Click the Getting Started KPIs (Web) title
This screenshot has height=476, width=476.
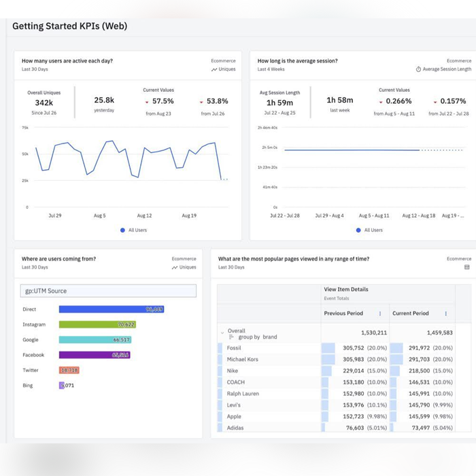(x=70, y=26)
